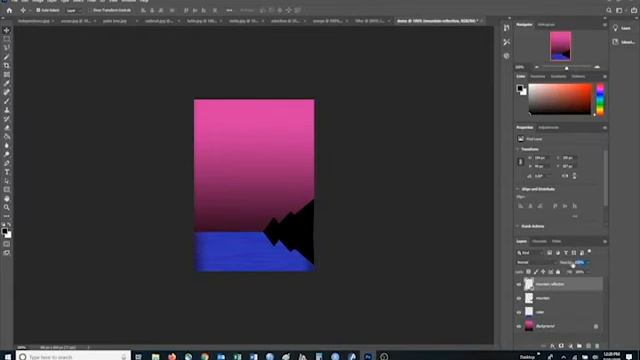Screen dimensions: 640x360
Task: Switch to the Swatches tab
Action: [x=538, y=77]
